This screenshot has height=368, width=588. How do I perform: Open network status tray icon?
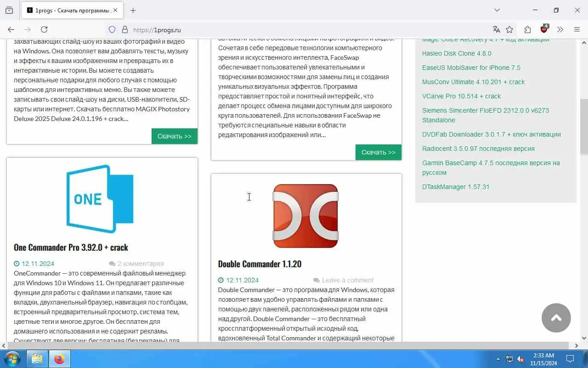click(x=509, y=359)
